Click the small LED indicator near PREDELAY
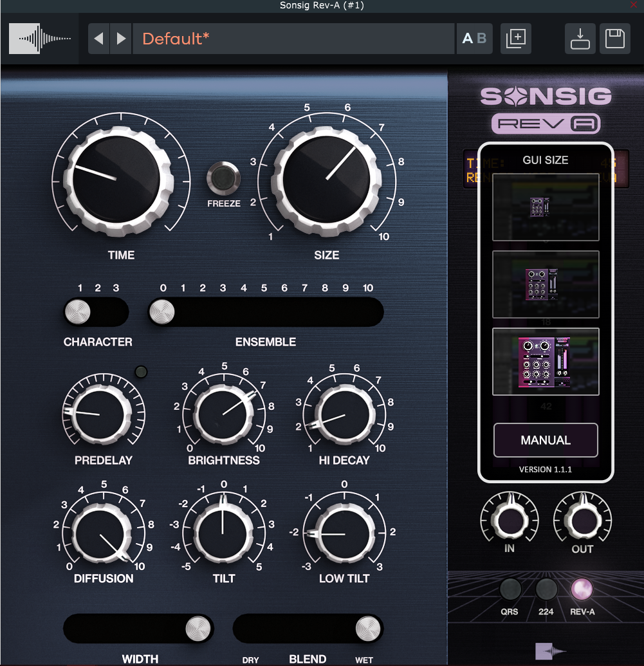The height and width of the screenshot is (666, 644). (142, 372)
